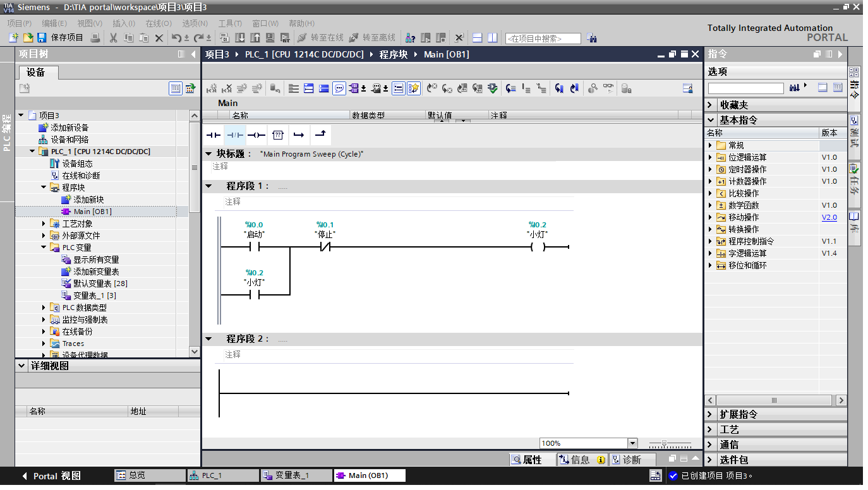The image size is (868, 490).
Task: Toggle split editor vertically icon
Action: pyautogui.click(x=493, y=38)
